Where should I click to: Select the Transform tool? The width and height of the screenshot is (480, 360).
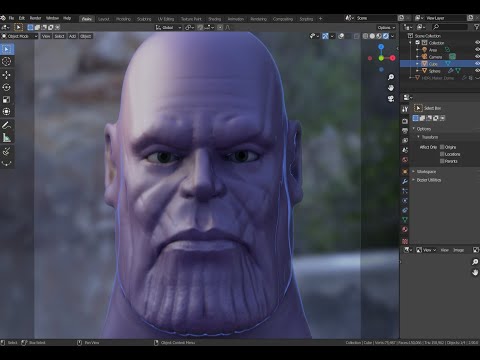pos(6,112)
